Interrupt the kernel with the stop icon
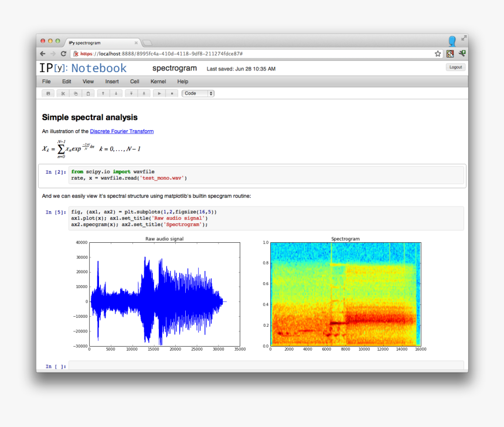 click(172, 93)
